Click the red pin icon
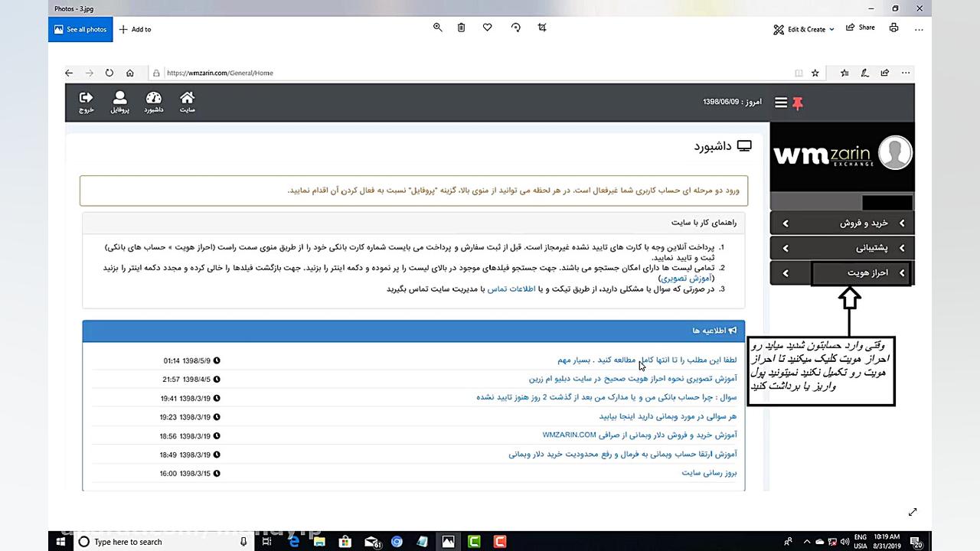Screen dimensions: 980x551 tap(798, 103)
